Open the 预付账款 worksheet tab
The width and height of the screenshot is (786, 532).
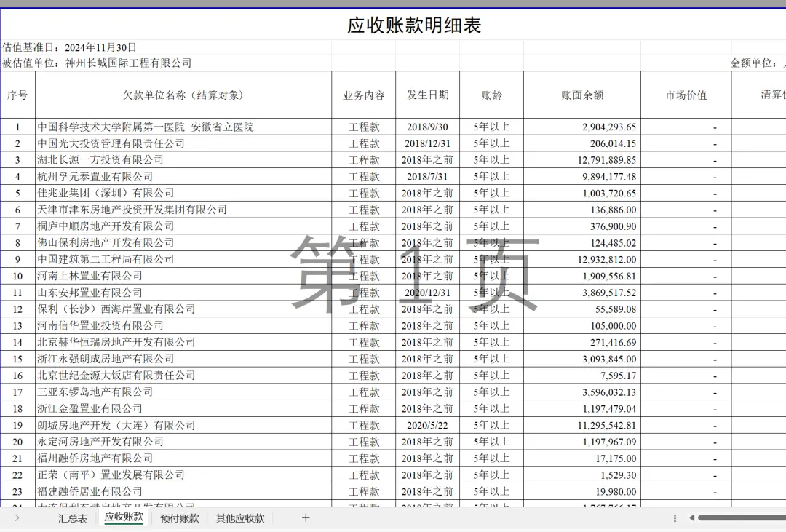[178, 518]
